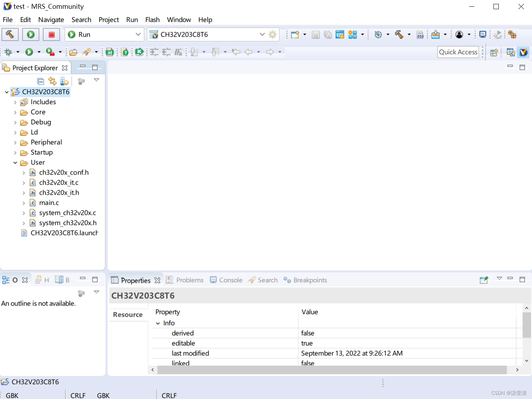Click the gear icon beside CH32V203C8T6 selector
The width and height of the screenshot is (532, 399).
pyautogui.click(x=273, y=35)
